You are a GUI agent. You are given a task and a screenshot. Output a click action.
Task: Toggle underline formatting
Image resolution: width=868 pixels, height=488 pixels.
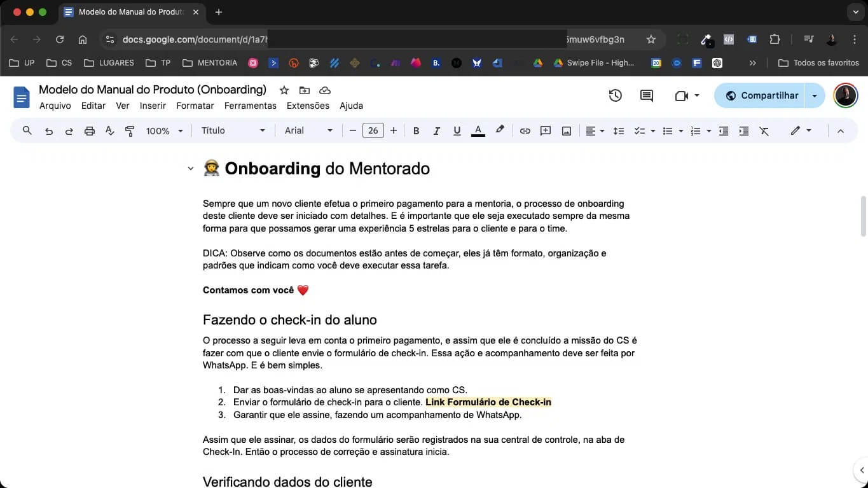[x=457, y=130]
